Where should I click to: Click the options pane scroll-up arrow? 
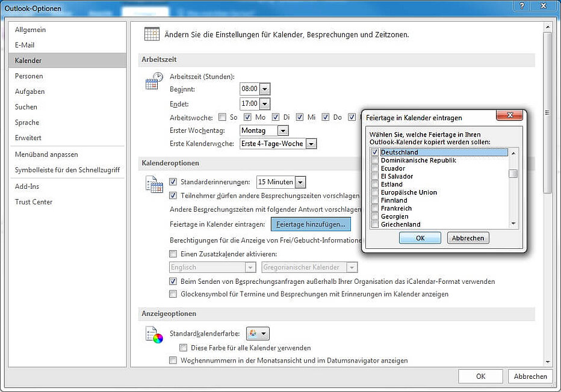(547, 27)
